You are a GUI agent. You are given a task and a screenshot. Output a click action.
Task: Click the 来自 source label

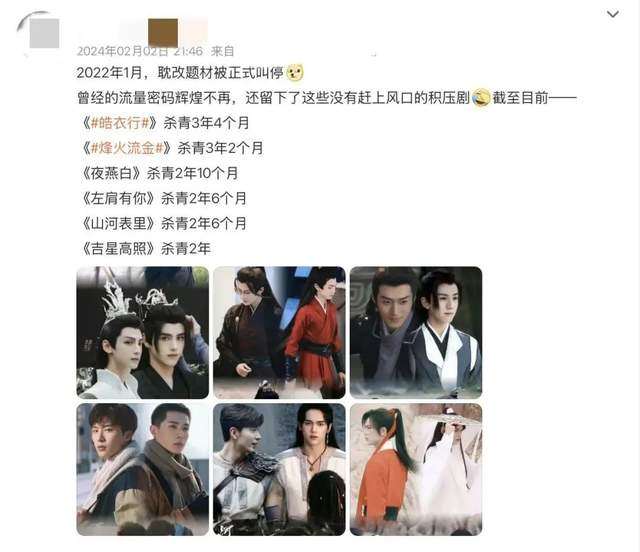coord(222,51)
